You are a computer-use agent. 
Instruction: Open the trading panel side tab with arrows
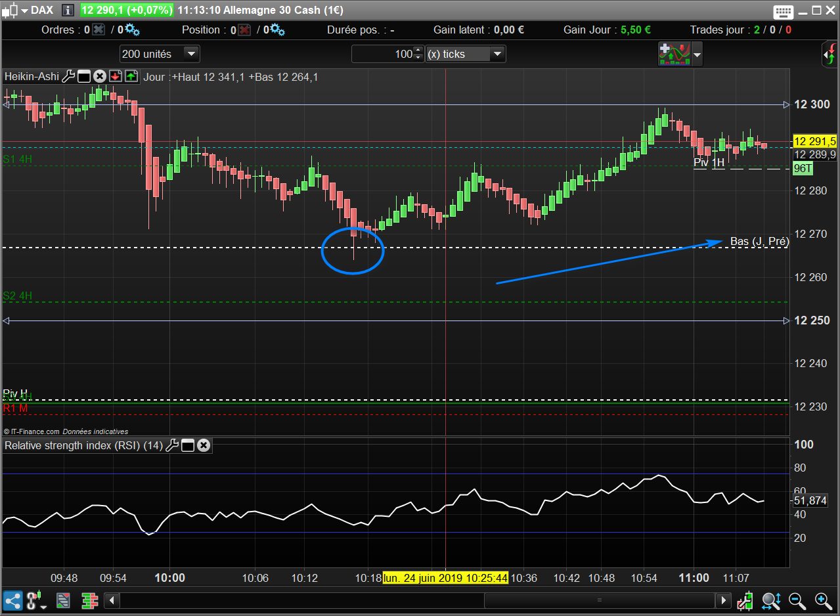point(831,54)
